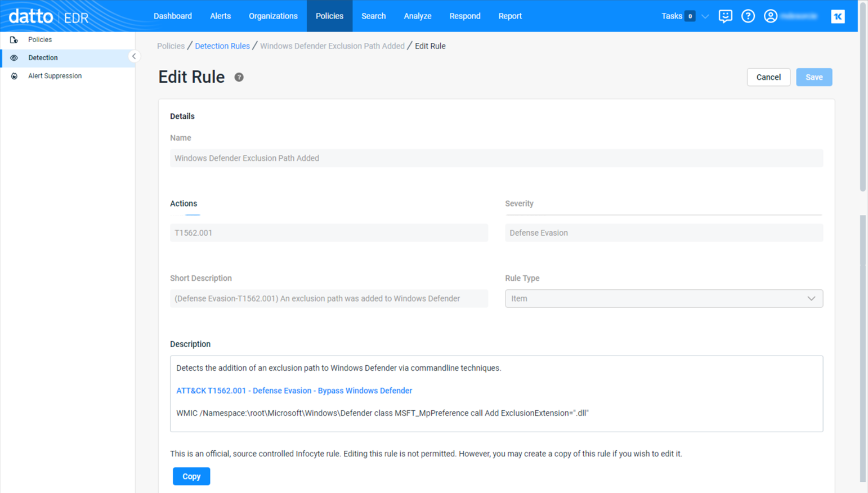Screen dimensions: 868x493
Task: Click the Name input field
Action: (x=496, y=158)
